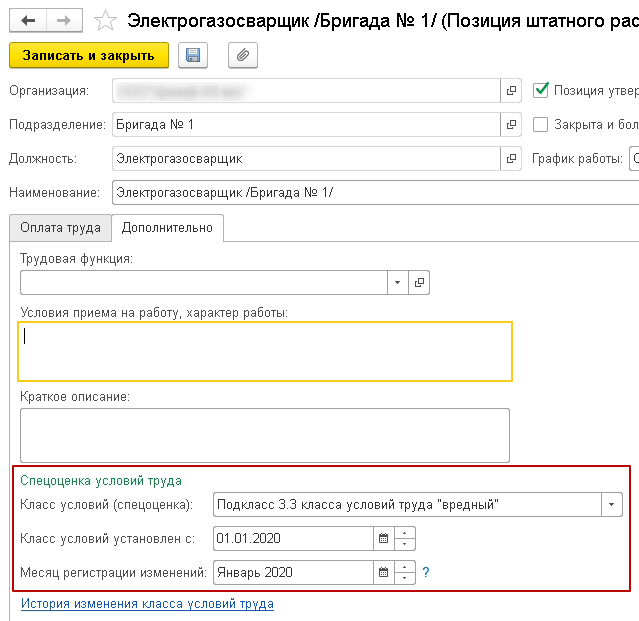This screenshot has height=621, width=639.
Task: Open the Организация field link icon
Action: coord(511,90)
